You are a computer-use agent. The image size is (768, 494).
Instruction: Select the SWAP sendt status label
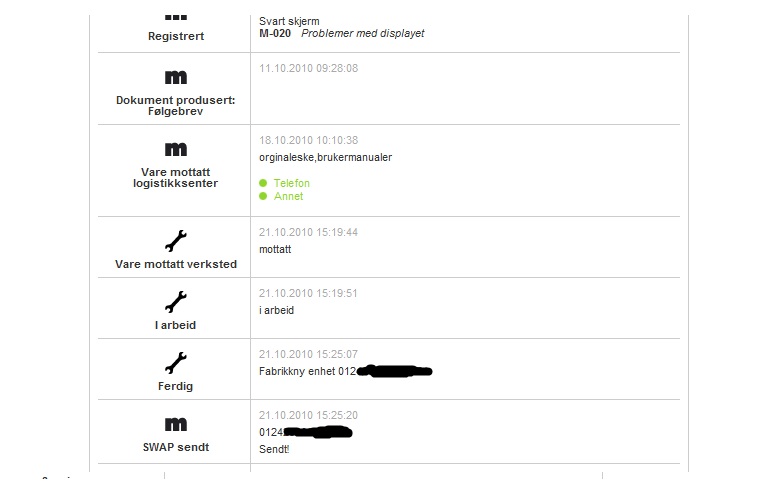click(x=176, y=447)
